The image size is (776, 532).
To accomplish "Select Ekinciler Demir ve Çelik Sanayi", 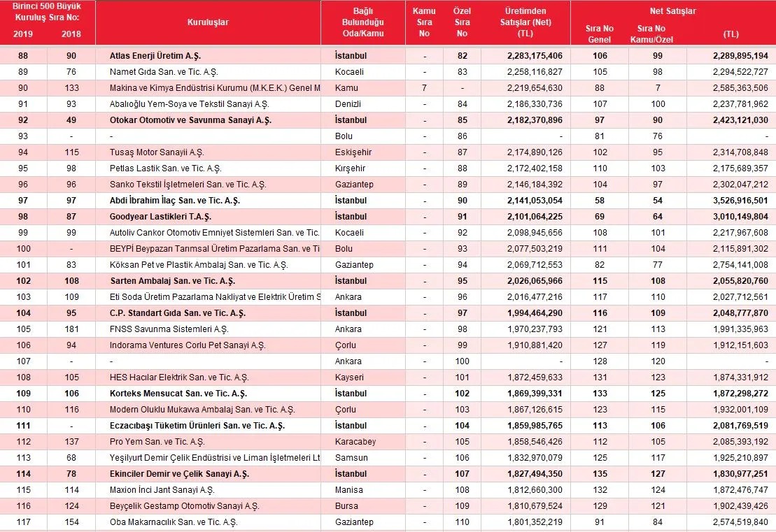I will coord(179,474).
